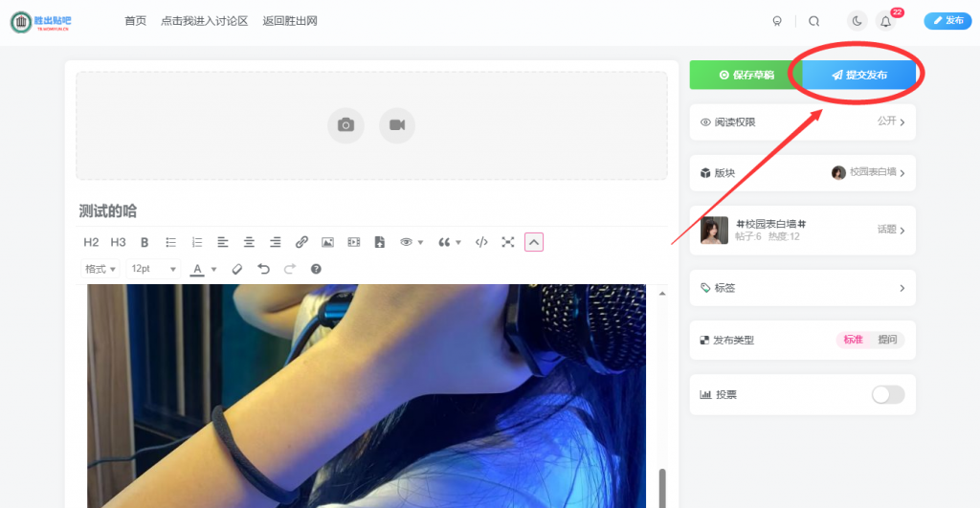The image size is (980, 508).
Task: Align text left
Action: coord(222,242)
